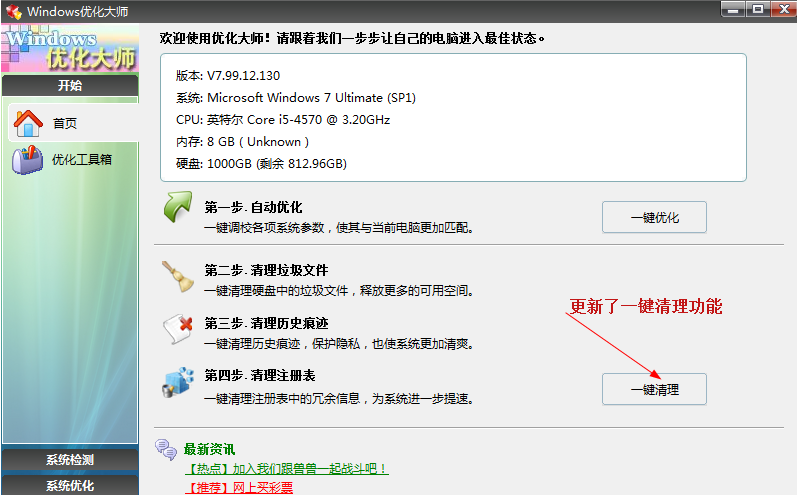Click the 内存 8 GB line
The width and height of the screenshot is (797, 495).
(x=242, y=142)
